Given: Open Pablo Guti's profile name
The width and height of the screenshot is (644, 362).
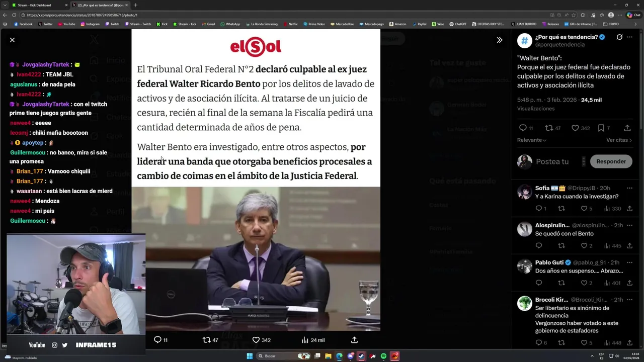Looking at the screenshot, I should pyautogui.click(x=549, y=262).
